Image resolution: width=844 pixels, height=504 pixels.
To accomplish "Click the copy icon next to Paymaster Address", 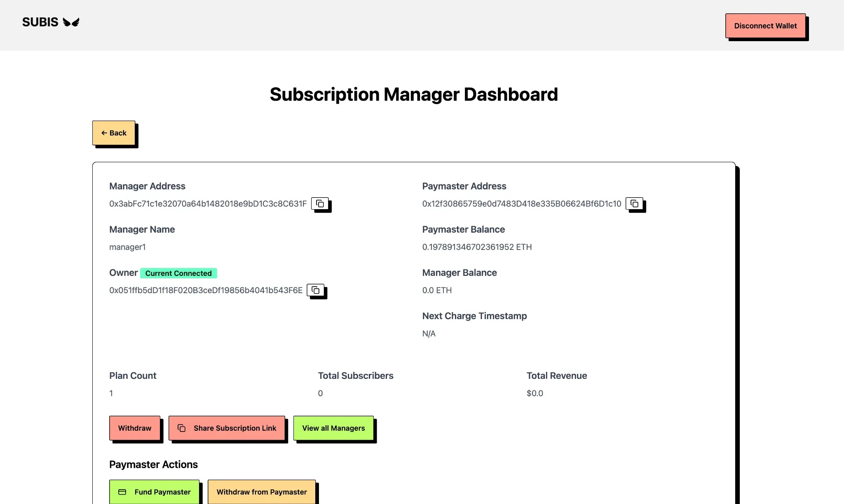I will pyautogui.click(x=635, y=203).
